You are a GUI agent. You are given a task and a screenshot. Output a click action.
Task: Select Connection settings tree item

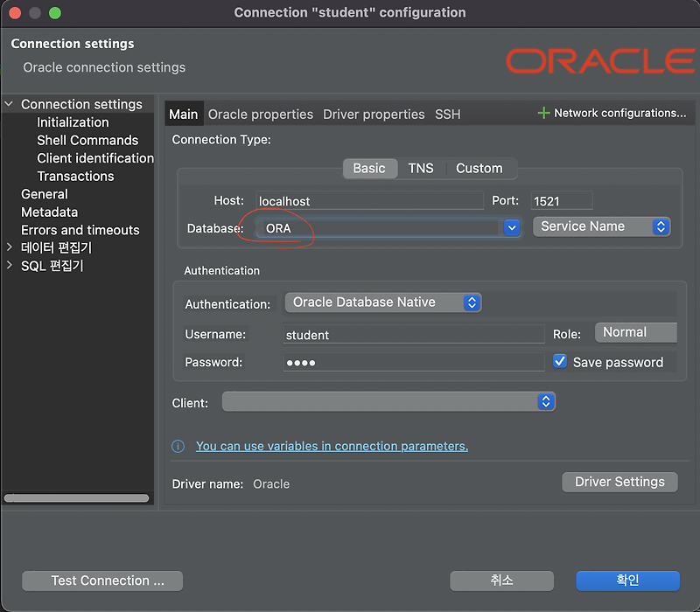point(81,104)
